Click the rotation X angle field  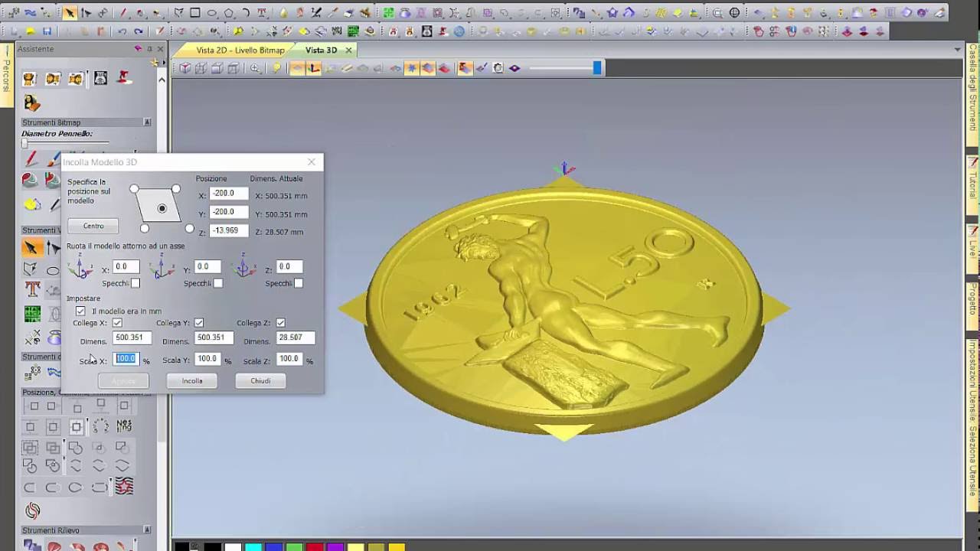(126, 267)
